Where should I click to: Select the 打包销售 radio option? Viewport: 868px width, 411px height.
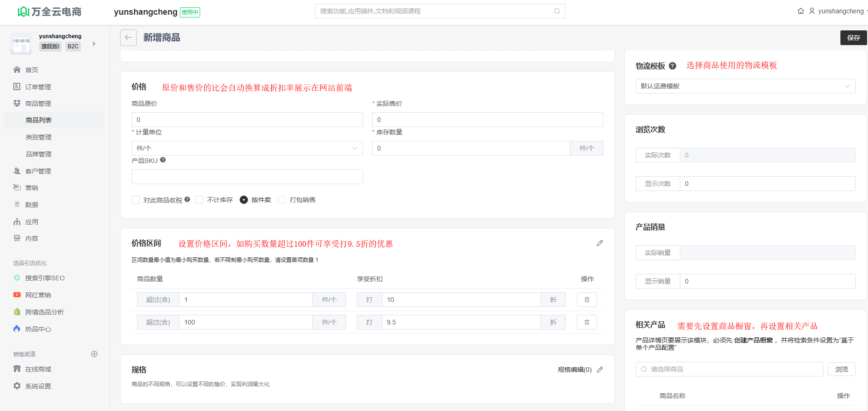pos(282,200)
